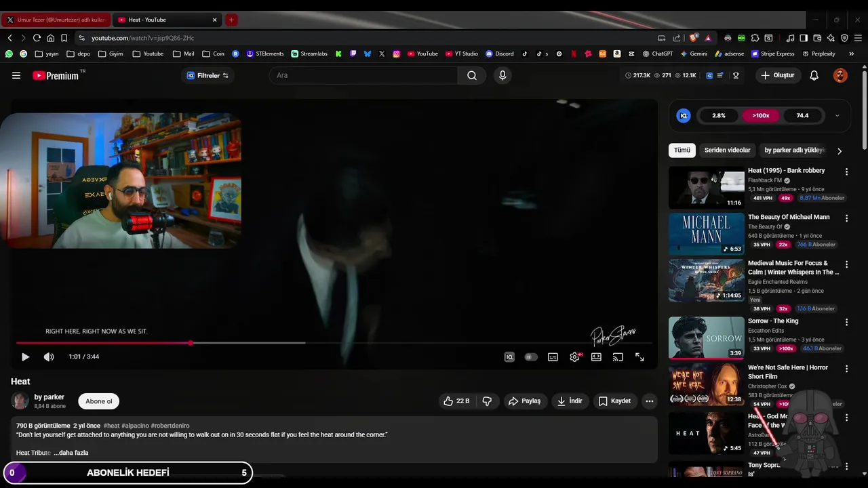Open ChatGPT bookmark
This screenshot has width=868, height=488.
[658, 54]
